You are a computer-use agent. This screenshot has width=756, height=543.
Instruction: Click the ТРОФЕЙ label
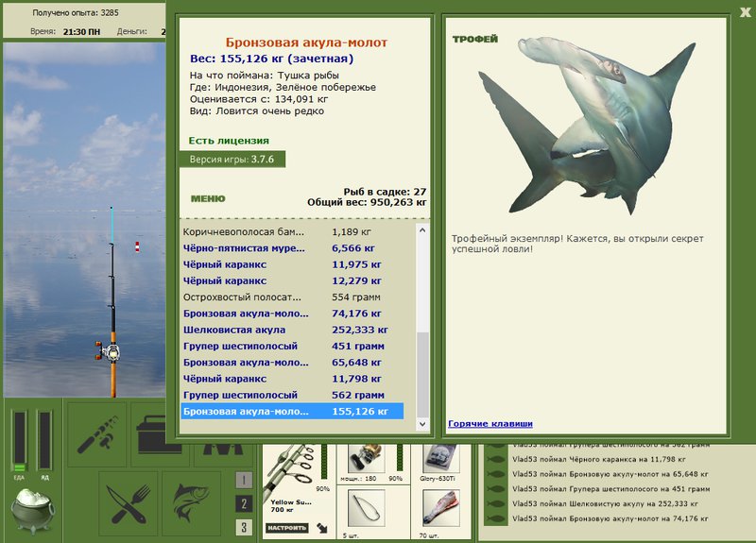pos(475,40)
